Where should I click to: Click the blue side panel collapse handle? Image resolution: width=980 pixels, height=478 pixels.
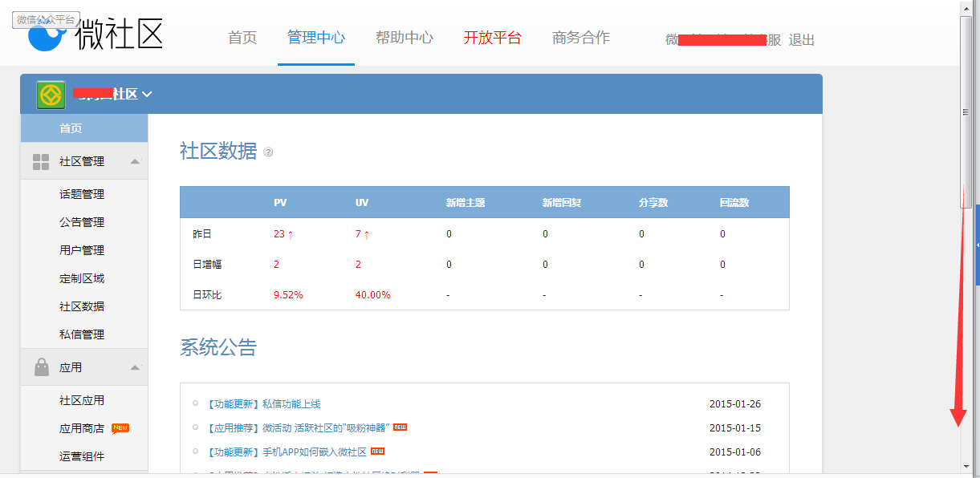[977, 245]
